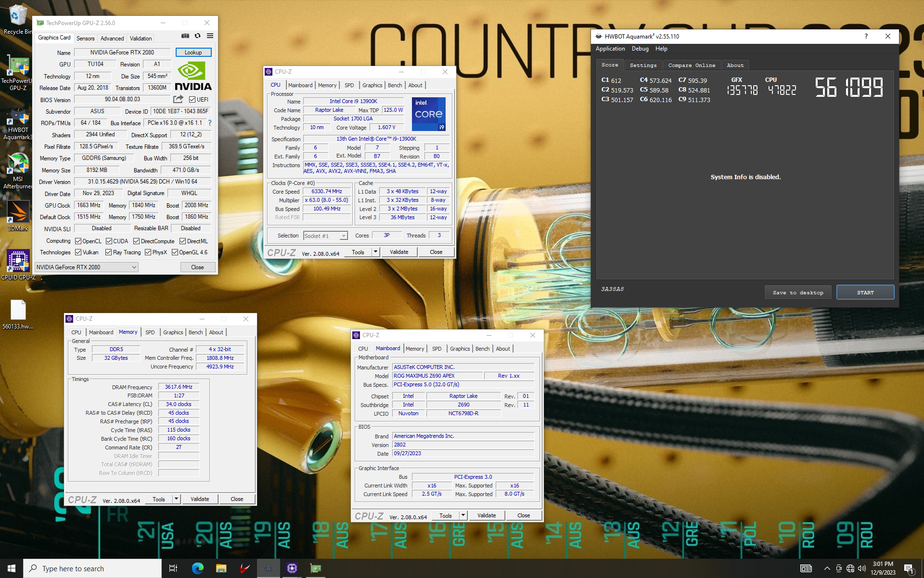Open MSI Afterburner desktop shortcut
This screenshot has width=924, height=578.
(x=17, y=171)
